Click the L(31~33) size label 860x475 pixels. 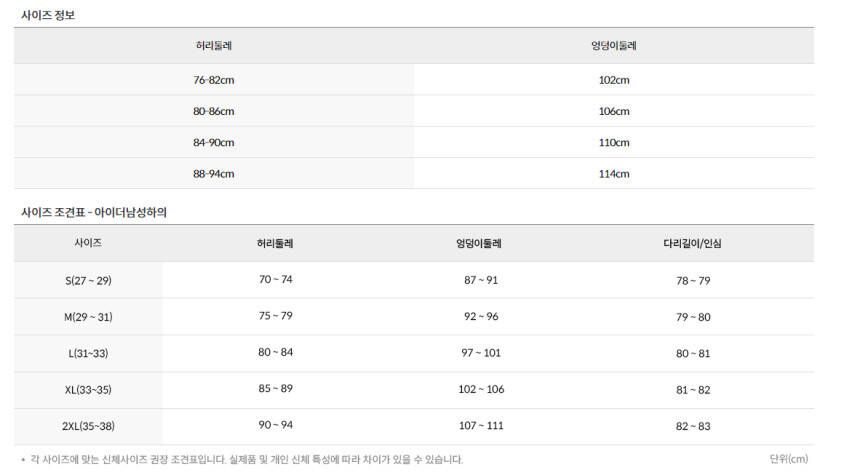coord(88,353)
